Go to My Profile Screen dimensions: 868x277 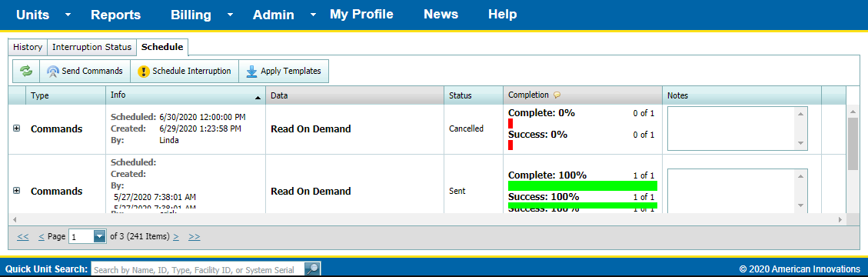pos(361,15)
